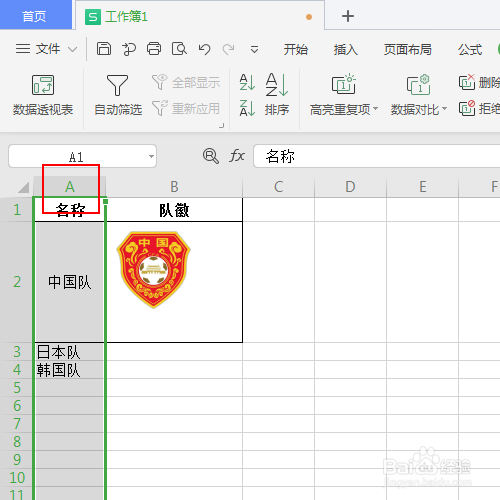Expand 数据对比 dropdown arrow
The width and height of the screenshot is (500, 500).
(x=444, y=109)
